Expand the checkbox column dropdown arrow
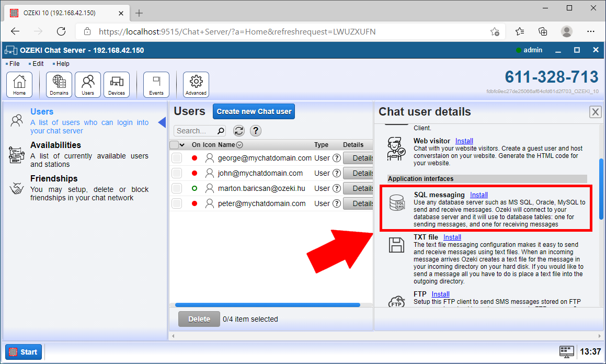Screen dimensions: 606x364 pyautogui.click(x=181, y=145)
